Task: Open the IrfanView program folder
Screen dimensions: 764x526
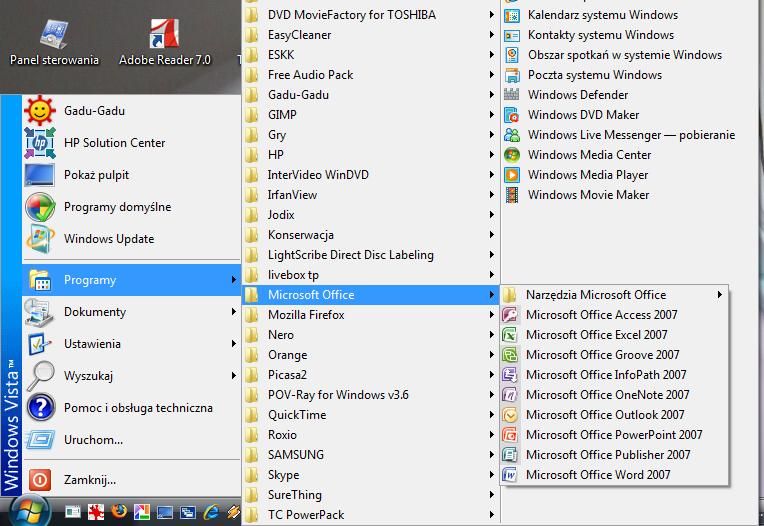Action: click(370, 195)
